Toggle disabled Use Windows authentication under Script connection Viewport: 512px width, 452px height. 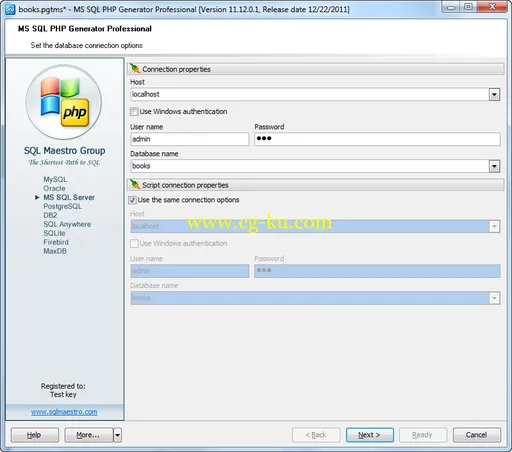(x=134, y=243)
